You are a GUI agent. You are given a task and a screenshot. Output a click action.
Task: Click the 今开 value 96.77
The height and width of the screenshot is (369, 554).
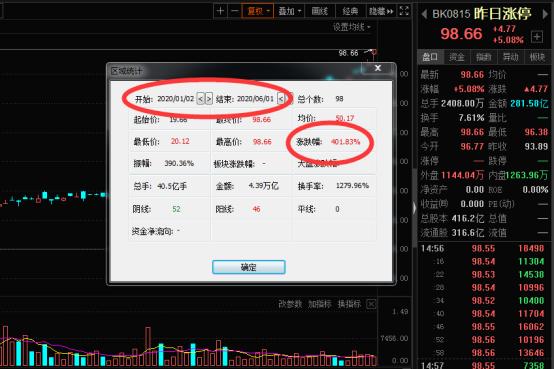coord(472,146)
